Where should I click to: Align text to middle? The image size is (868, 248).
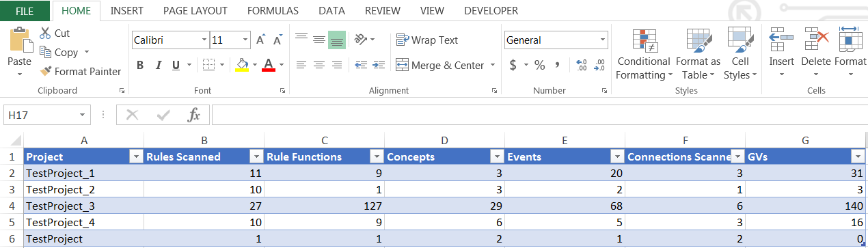point(318,40)
